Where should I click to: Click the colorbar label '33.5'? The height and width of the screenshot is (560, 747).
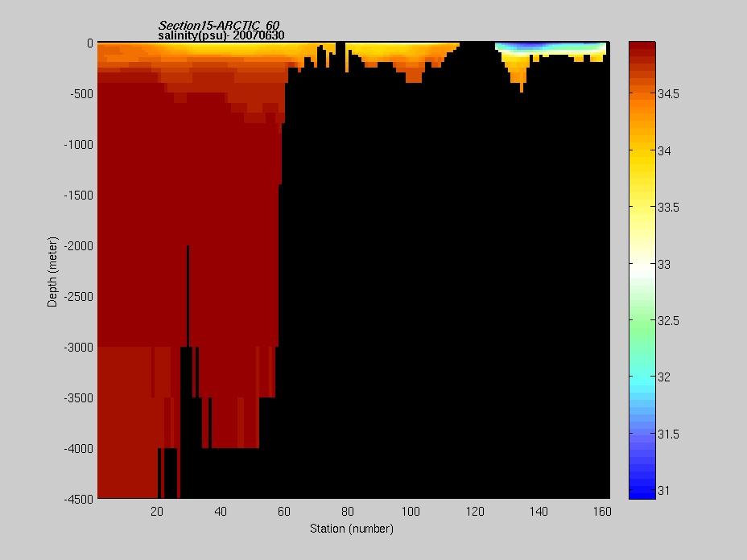668,208
